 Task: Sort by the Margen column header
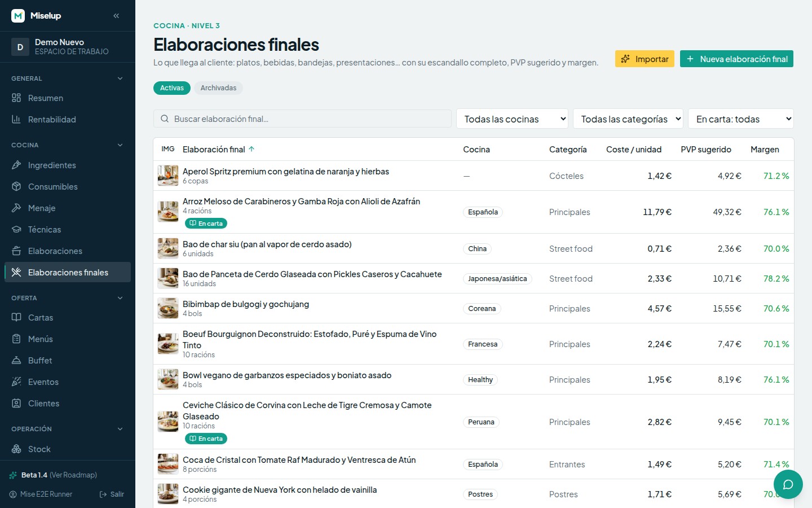pos(765,149)
